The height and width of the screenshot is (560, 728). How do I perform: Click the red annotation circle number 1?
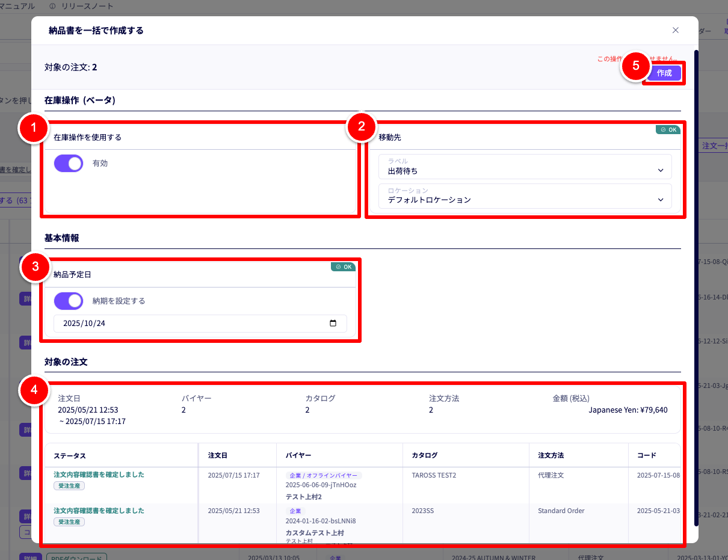(x=34, y=128)
